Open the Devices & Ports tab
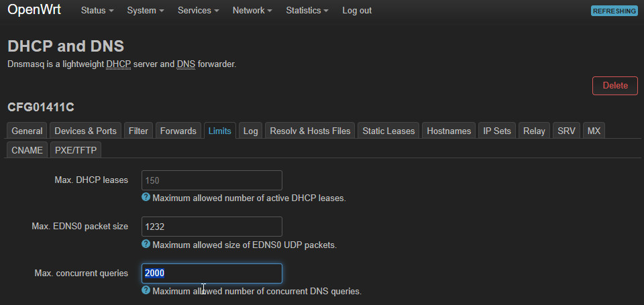The height and width of the screenshot is (305, 644). 85,131
